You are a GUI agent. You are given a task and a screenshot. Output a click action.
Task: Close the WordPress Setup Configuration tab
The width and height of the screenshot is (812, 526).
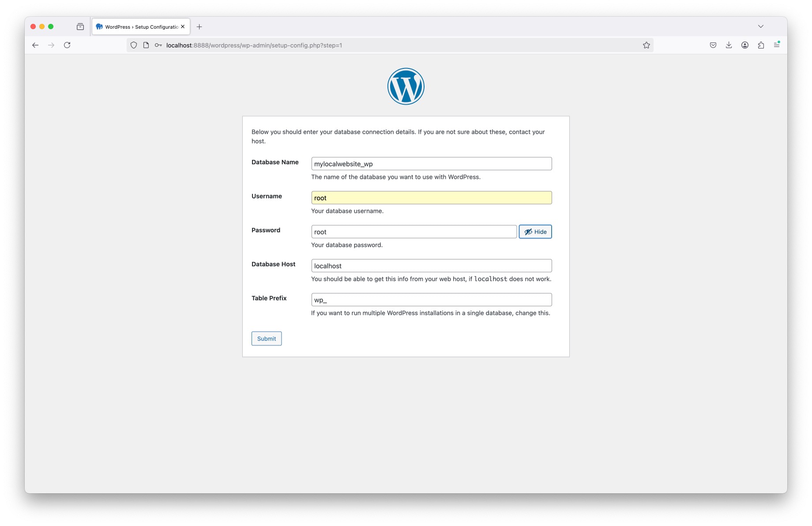click(x=183, y=26)
